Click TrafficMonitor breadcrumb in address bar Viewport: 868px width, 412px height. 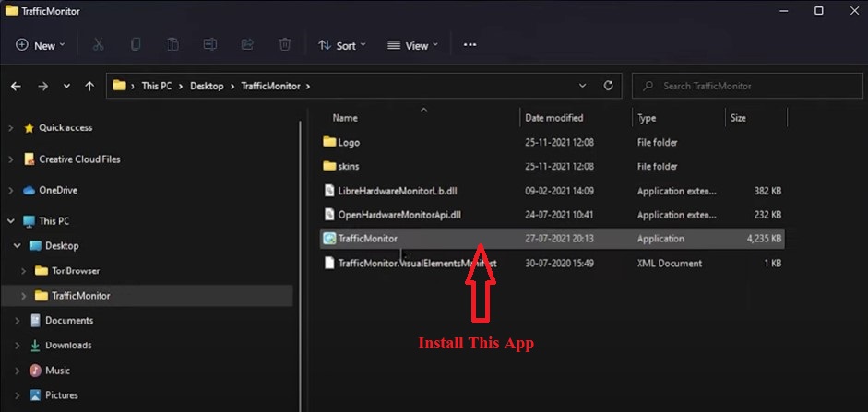point(270,87)
